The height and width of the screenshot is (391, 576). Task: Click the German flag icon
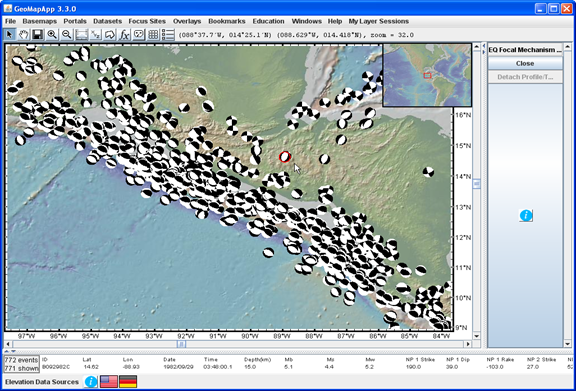tap(128, 381)
